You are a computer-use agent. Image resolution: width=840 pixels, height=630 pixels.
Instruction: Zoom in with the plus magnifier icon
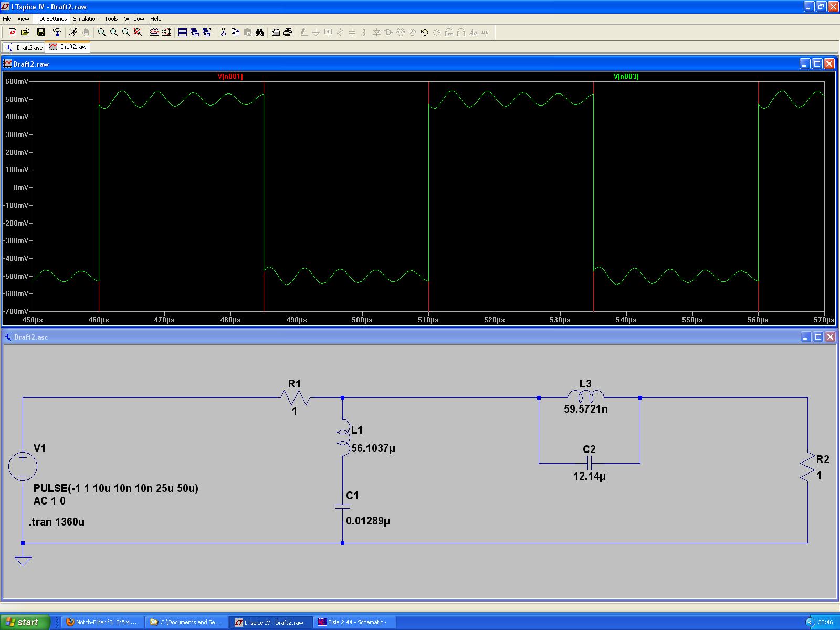pyautogui.click(x=102, y=33)
